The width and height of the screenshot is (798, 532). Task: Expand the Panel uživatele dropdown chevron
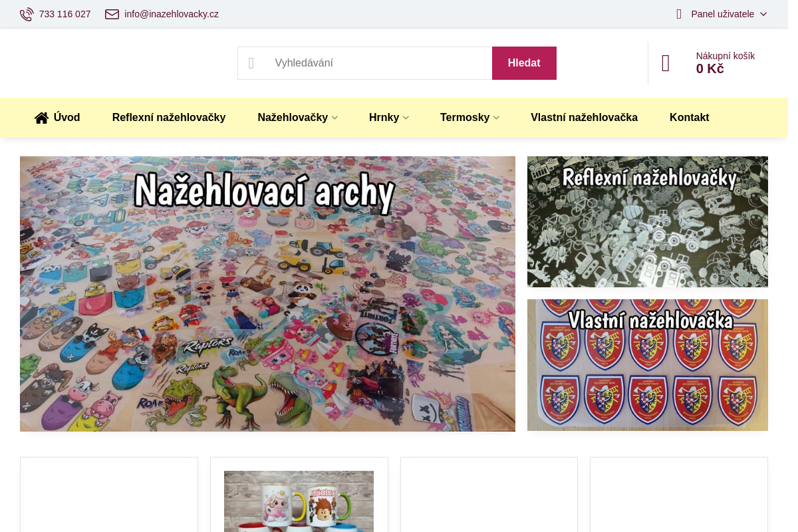coord(763,14)
